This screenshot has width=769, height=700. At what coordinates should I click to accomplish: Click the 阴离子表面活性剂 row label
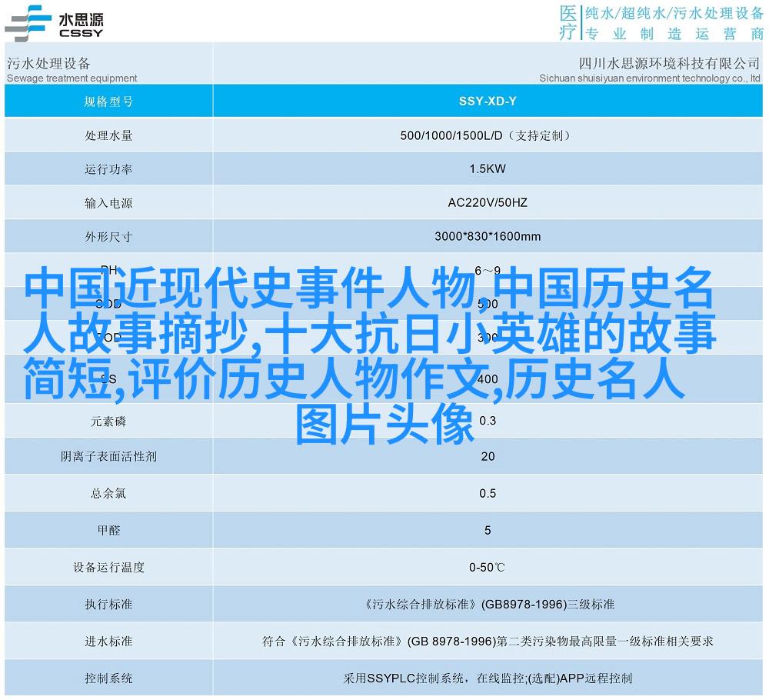pos(108,457)
